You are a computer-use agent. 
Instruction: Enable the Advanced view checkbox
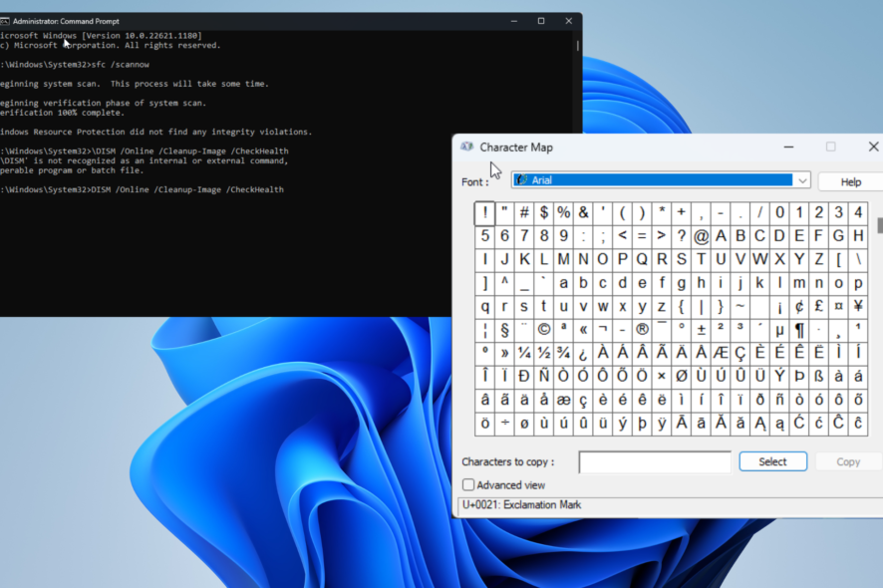pyautogui.click(x=468, y=485)
